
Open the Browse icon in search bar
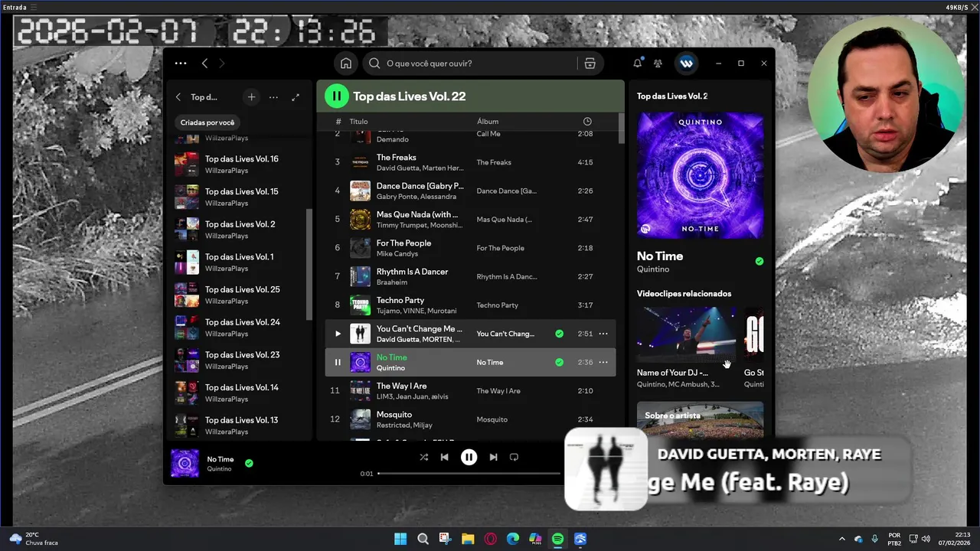[590, 64]
